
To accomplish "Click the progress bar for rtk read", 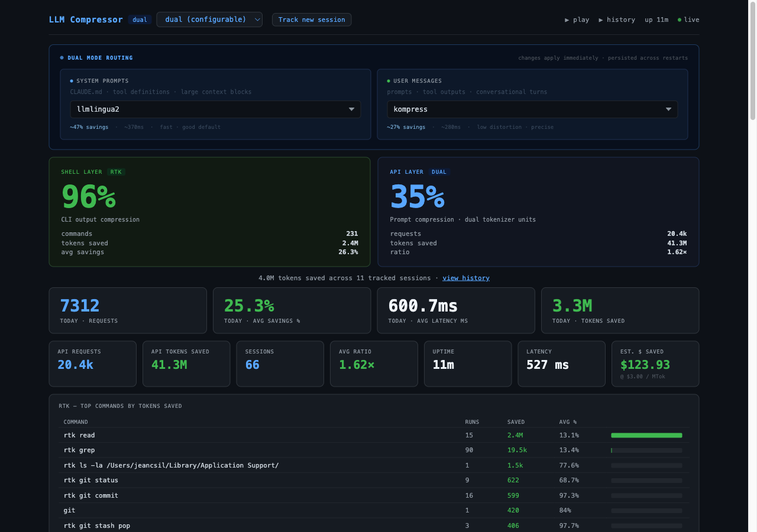I will pos(646,435).
